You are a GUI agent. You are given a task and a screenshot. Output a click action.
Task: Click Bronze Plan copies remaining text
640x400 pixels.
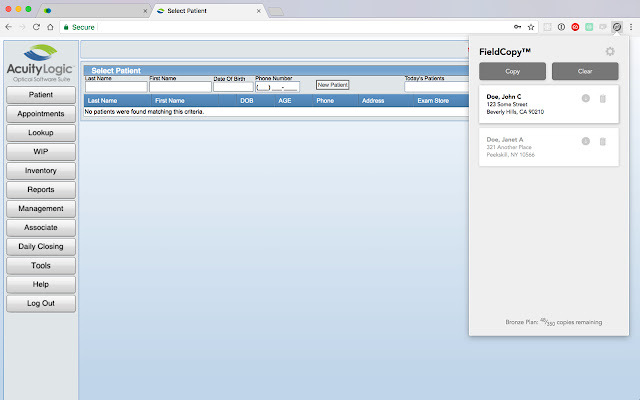click(553, 322)
